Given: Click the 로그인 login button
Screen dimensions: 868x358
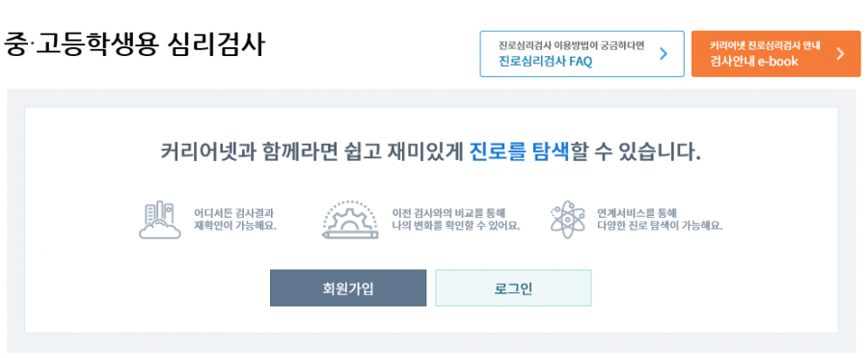Looking at the screenshot, I should (513, 289).
